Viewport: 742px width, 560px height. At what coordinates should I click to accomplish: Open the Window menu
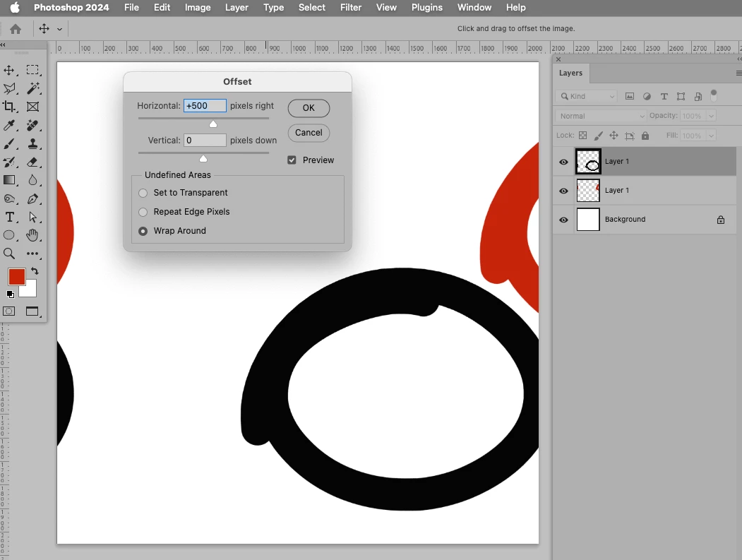(474, 8)
